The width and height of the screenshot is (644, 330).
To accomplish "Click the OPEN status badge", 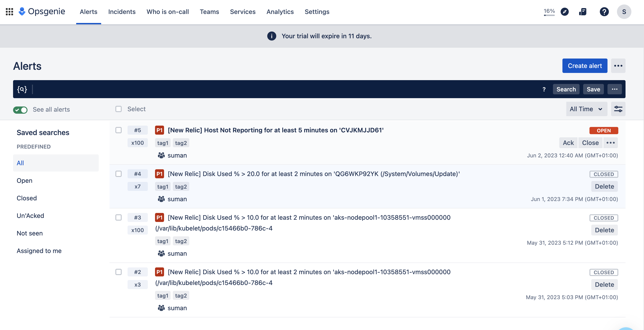I will click(603, 130).
